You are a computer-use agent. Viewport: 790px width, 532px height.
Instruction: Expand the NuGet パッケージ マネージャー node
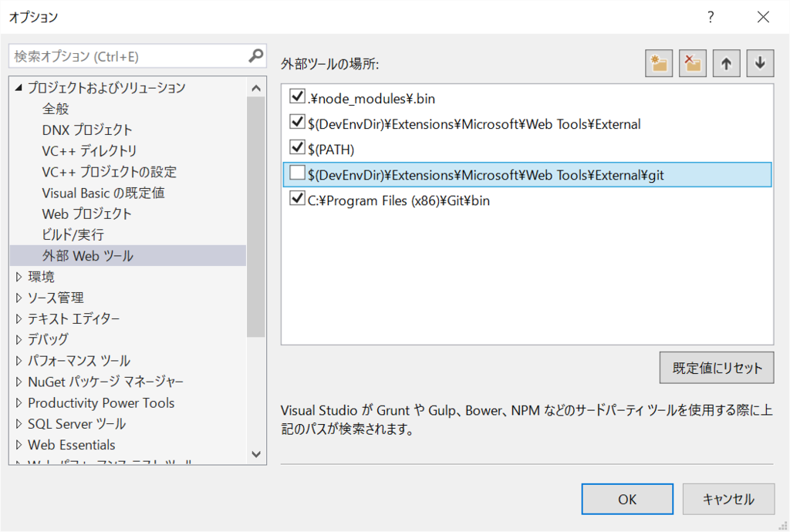(19, 382)
